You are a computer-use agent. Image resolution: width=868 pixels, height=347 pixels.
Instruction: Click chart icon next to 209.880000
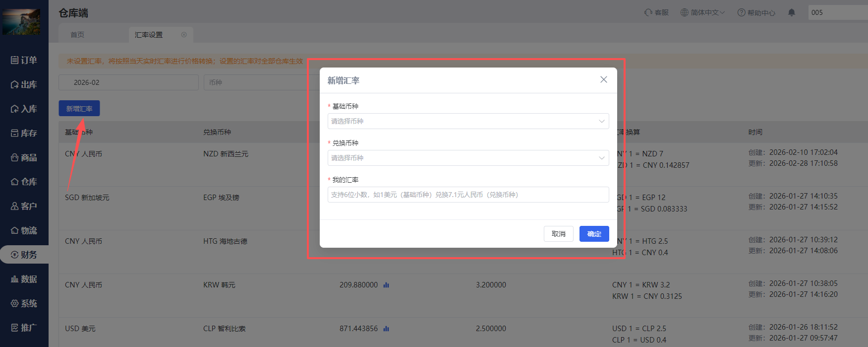pyautogui.click(x=386, y=285)
